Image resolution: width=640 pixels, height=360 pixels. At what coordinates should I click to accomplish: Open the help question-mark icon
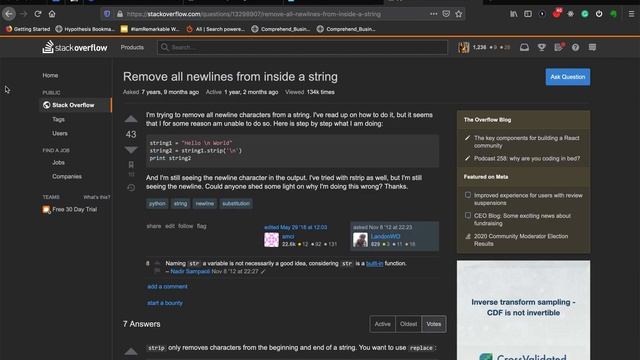click(x=576, y=48)
